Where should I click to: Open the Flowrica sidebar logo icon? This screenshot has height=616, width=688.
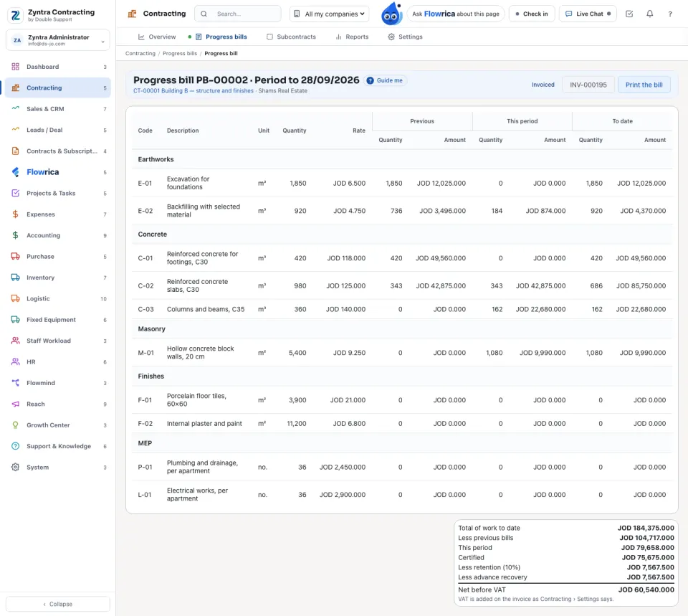15,172
